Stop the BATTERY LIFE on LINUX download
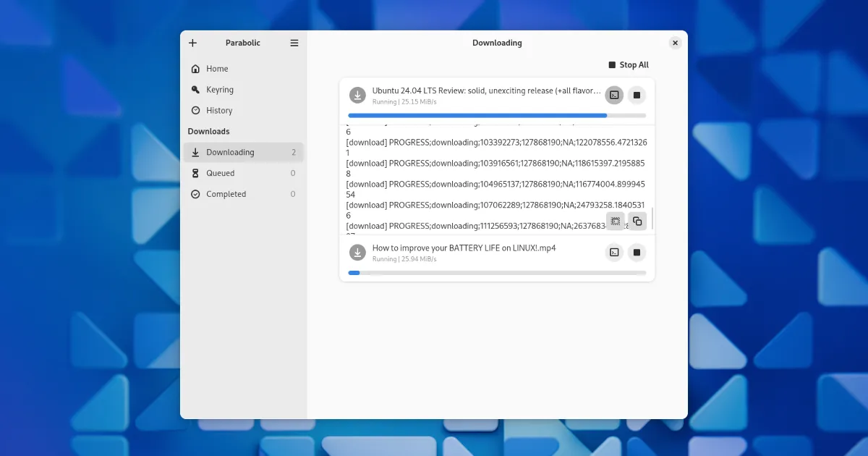Image resolution: width=868 pixels, height=456 pixels. tap(637, 253)
